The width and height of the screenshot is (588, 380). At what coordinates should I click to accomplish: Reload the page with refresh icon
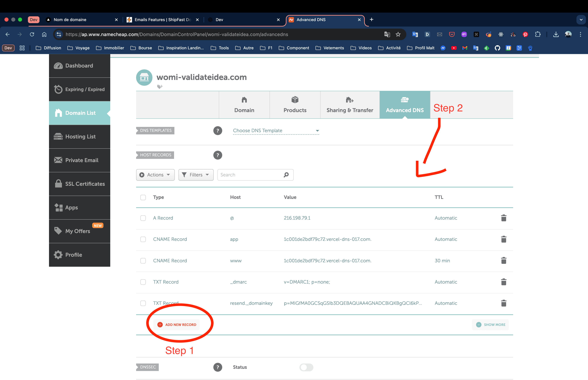tap(32, 34)
